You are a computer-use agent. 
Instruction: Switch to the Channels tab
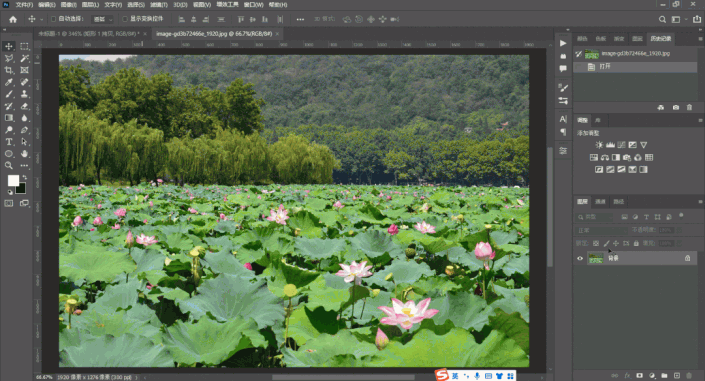pyautogui.click(x=600, y=202)
